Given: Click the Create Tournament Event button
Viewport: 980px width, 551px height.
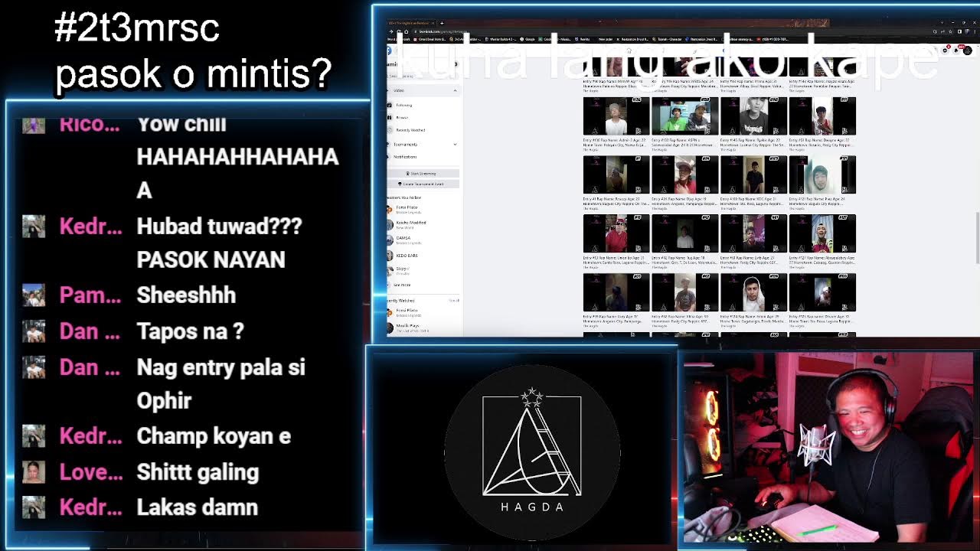Looking at the screenshot, I should (x=423, y=184).
